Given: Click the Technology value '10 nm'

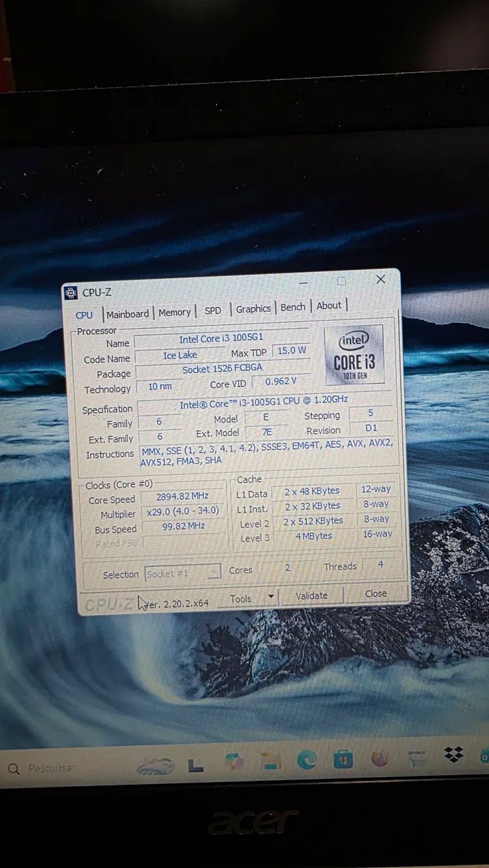Looking at the screenshot, I should point(159,387).
